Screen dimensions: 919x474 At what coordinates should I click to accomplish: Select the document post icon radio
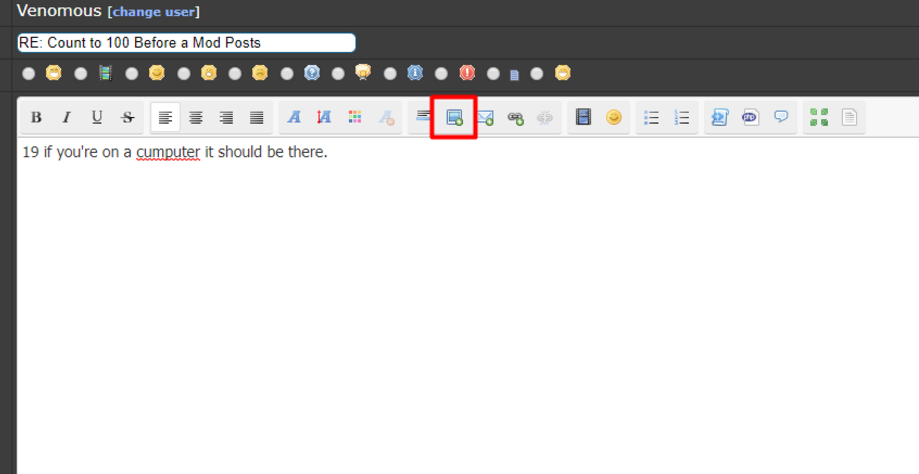493,73
